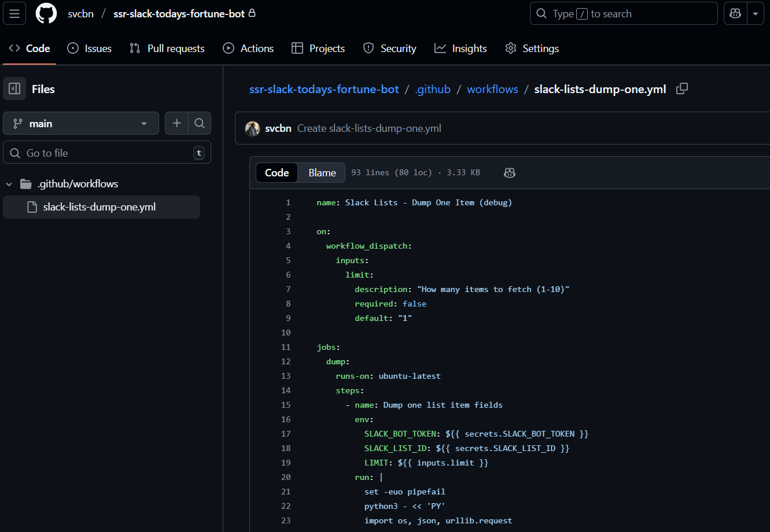Open svcbn commit author name link
Screen dimensions: 770x532
(278, 128)
